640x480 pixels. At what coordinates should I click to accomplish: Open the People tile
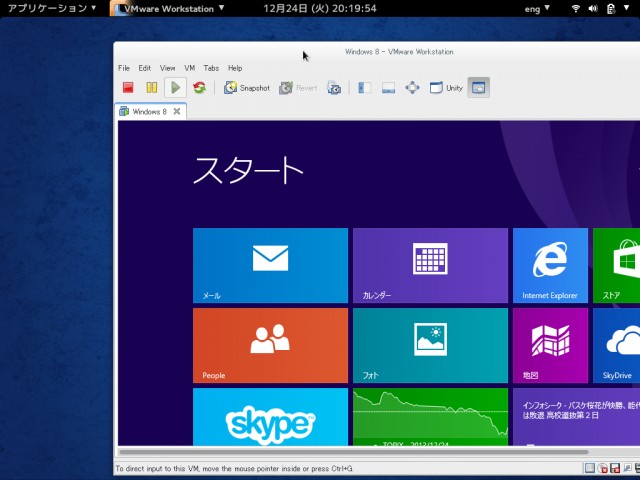(270, 345)
